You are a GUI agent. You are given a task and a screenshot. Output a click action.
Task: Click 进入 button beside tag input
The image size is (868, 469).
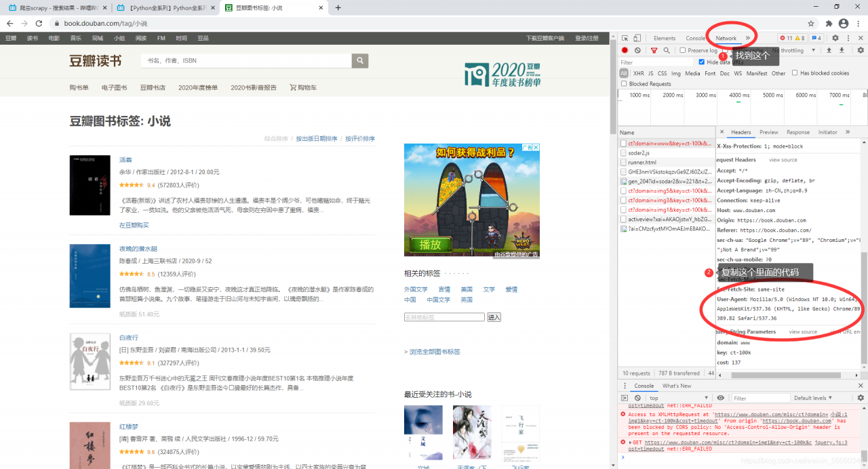click(494, 317)
